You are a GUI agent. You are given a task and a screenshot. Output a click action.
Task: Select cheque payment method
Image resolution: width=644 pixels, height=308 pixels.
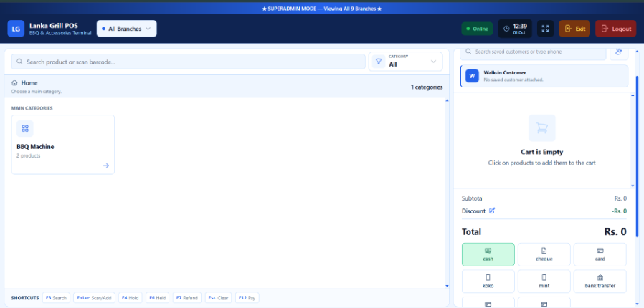(x=544, y=254)
